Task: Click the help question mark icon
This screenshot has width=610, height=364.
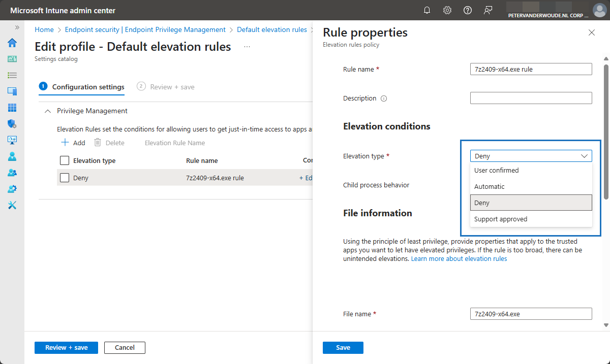Action: (x=468, y=10)
